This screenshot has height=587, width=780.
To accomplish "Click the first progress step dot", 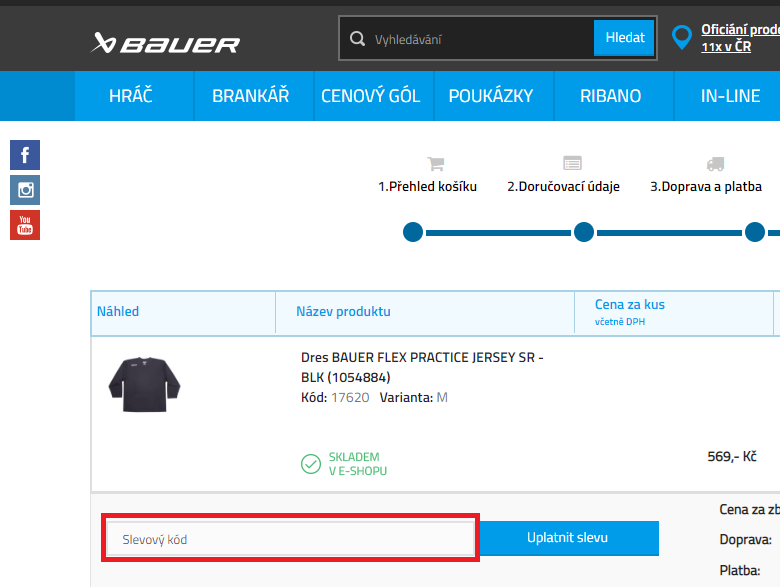I will pos(413,232).
